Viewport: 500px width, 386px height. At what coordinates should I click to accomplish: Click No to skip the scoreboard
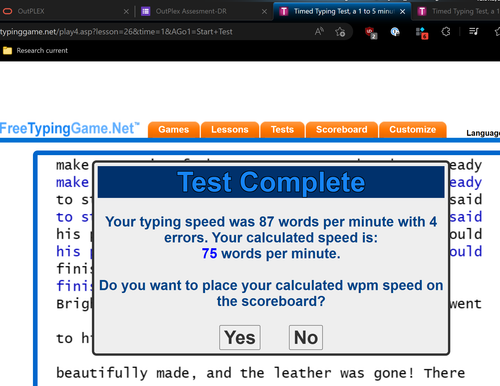pyautogui.click(x=306, y=337)
